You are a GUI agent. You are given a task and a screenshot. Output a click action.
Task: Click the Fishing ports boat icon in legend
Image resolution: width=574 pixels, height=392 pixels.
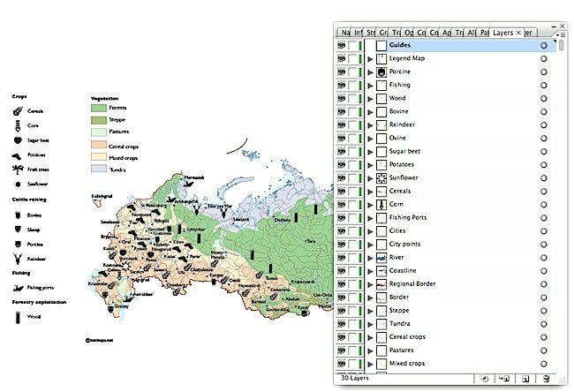18,288
